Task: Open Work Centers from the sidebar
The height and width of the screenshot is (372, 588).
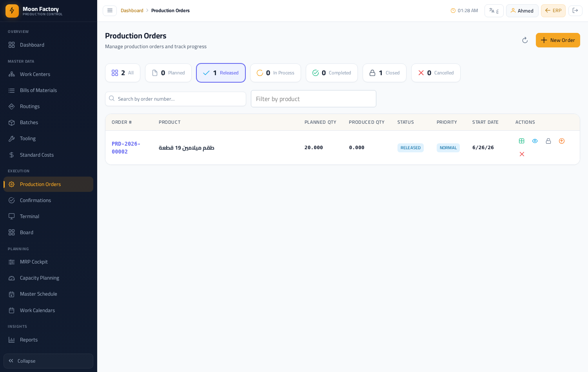Action: click(x=49, y=74)
